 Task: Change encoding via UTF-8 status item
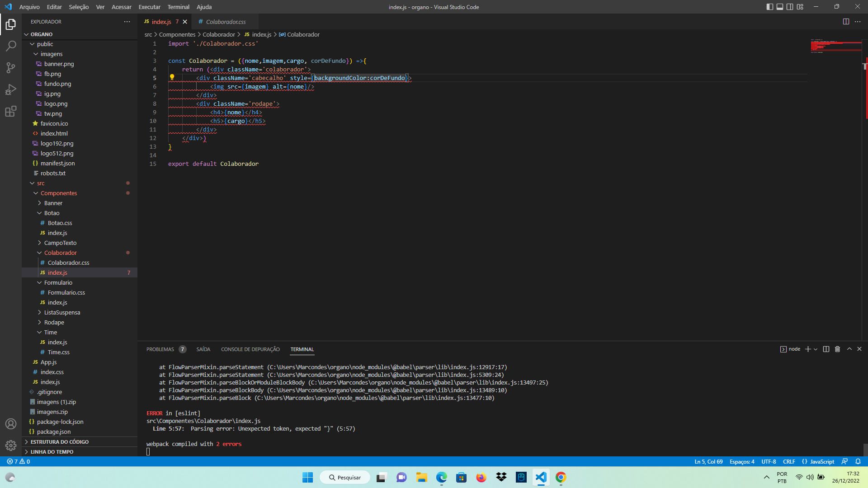tap(769, 462)
